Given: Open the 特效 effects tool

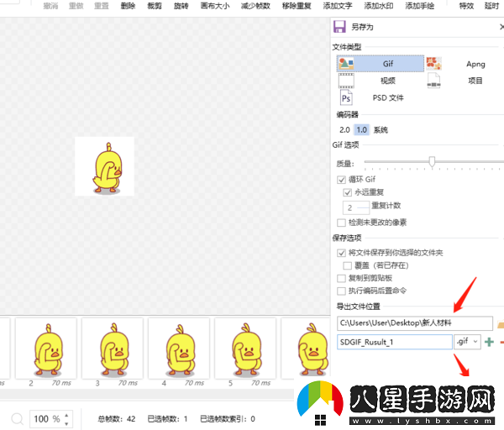Looking at the screenshot, I should tap(466, 6).
